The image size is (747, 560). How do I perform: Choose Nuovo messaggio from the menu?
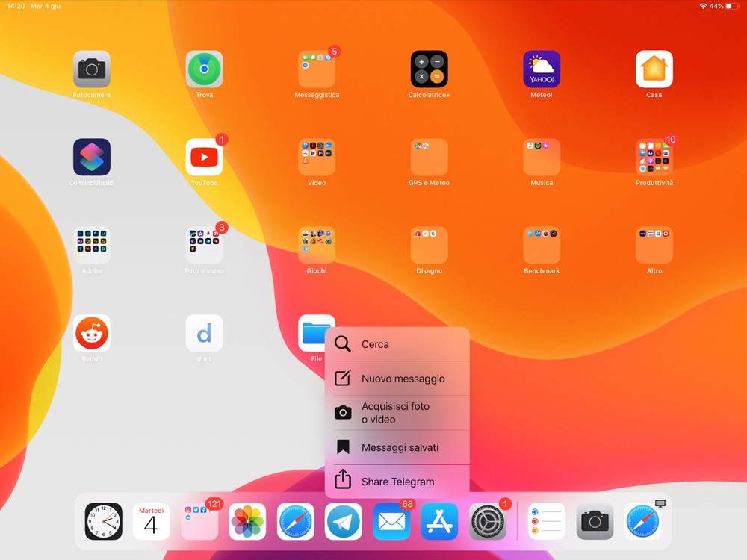point(397,378)
